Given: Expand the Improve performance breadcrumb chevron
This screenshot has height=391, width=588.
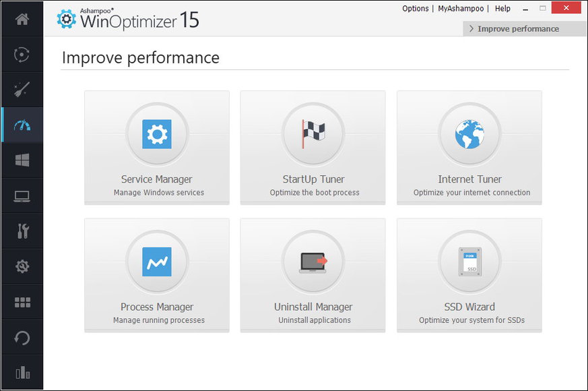Looking at the screenshot, I should (x=471, y=29).
